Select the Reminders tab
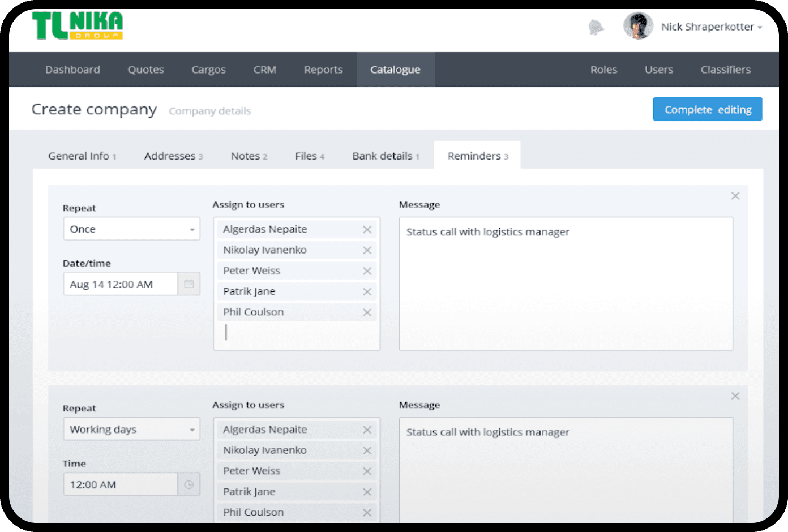This screenshot has height=532, width=788. tap(477, 155)
